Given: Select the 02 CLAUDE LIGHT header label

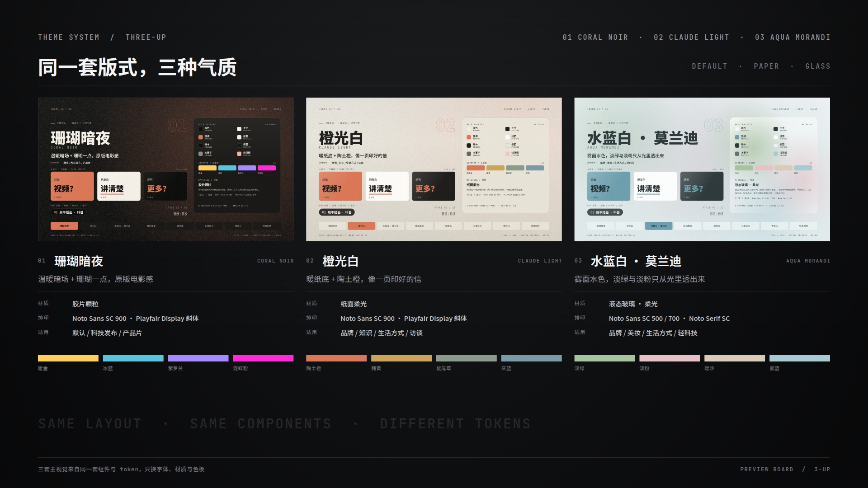Looking at the screenshot, I should pos(691,37).
